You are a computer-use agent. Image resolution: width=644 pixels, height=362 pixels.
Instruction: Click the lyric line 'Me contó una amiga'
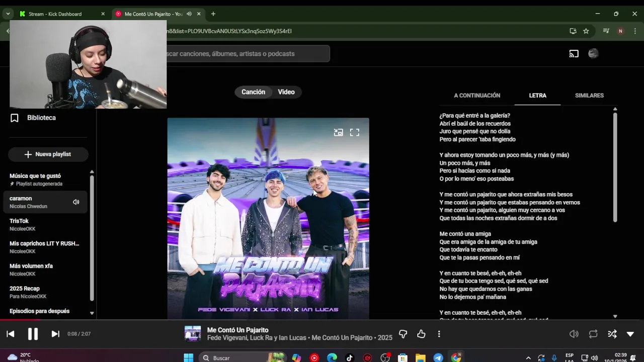(x=465, y=234)
